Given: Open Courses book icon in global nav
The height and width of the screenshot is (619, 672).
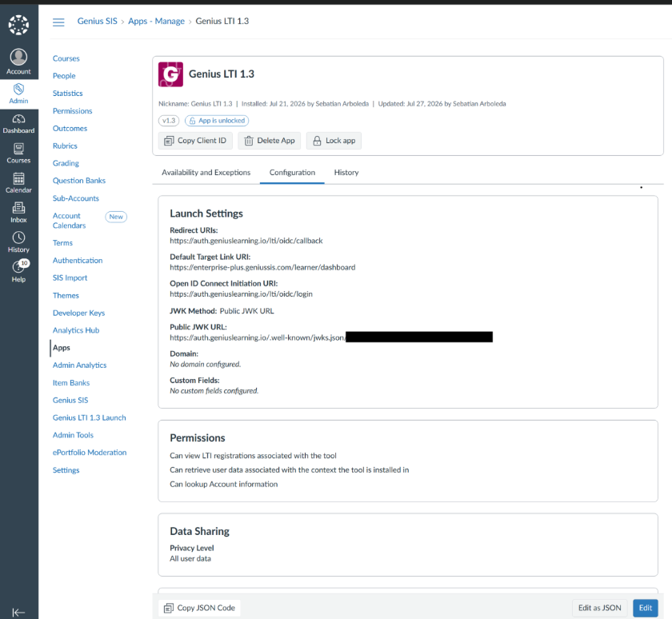Looking at the screenshot, I should pos(18,149).
